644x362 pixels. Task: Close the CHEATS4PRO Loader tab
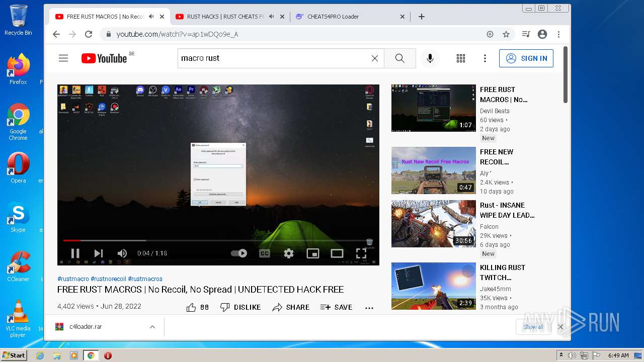pos(403,17)
